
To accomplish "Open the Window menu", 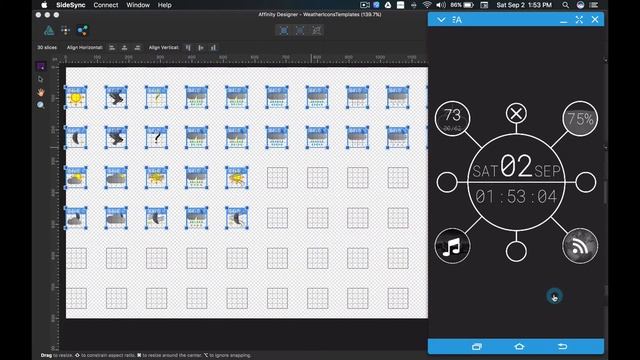I will pyautogui.click(x=138, y=5).
